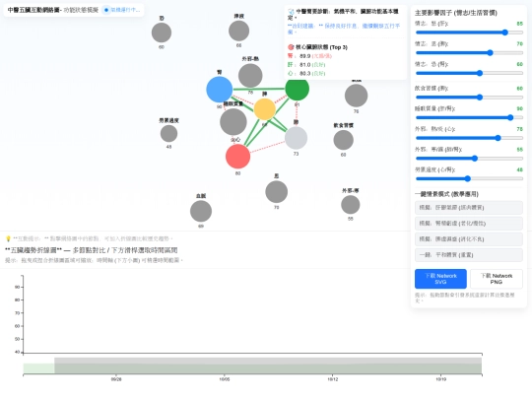Click the 10/19 date on the timeline

[x=440, y=379]
